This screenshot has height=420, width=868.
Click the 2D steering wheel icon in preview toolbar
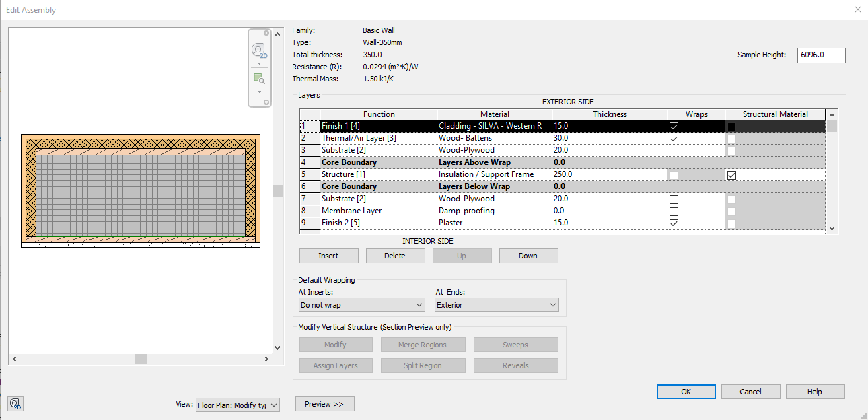(259, 50)
